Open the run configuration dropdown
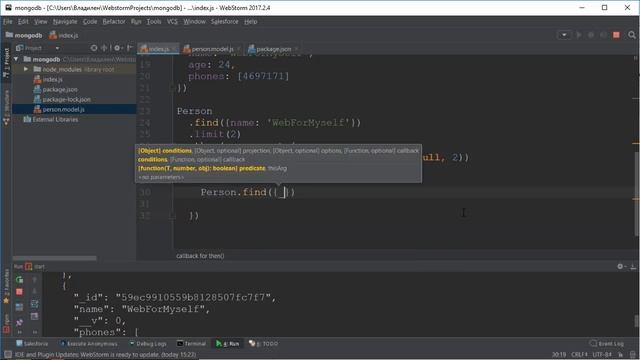Screen dimensions: 640x360 point(564,35)
